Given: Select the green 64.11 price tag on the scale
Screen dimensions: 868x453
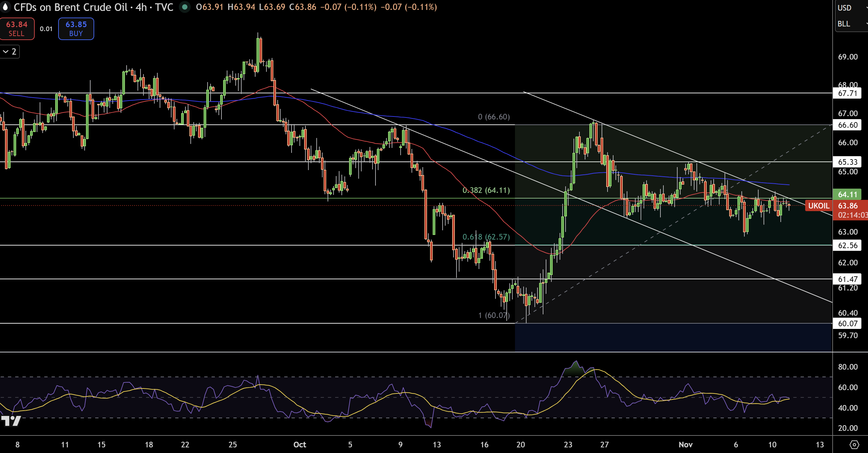Looking at the screenshot, I should pos(848,195).
